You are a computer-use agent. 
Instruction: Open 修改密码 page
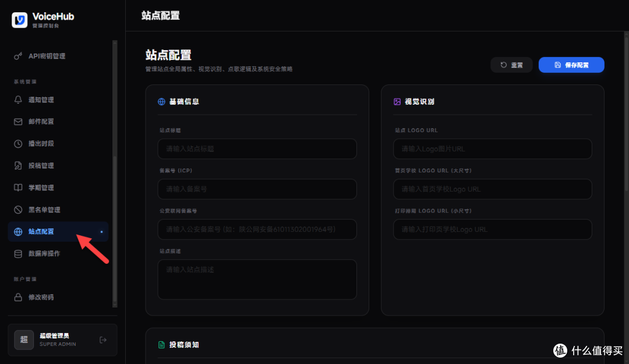click(x=58, y=298)
